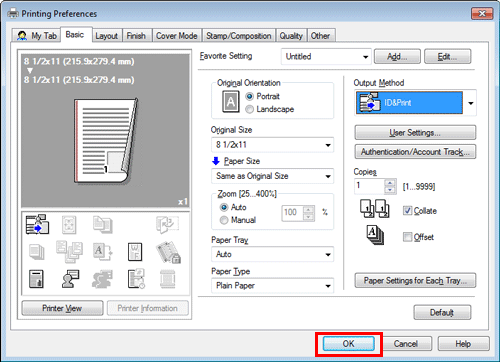Click the W F page icon
Image resolution: width=500 pixels, height=362 pixels.
135,252
